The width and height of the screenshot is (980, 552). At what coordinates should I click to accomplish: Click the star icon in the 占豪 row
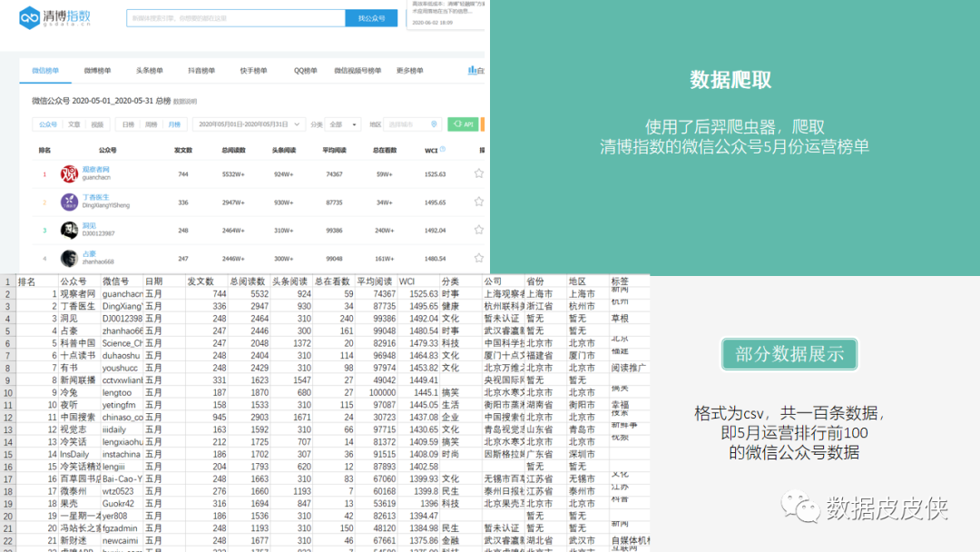[479, 258]
